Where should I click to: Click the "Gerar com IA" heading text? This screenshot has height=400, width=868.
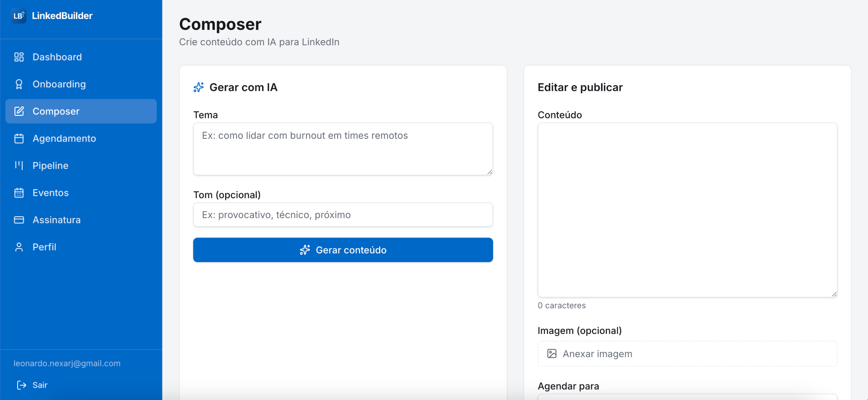[x=243, y=87]
